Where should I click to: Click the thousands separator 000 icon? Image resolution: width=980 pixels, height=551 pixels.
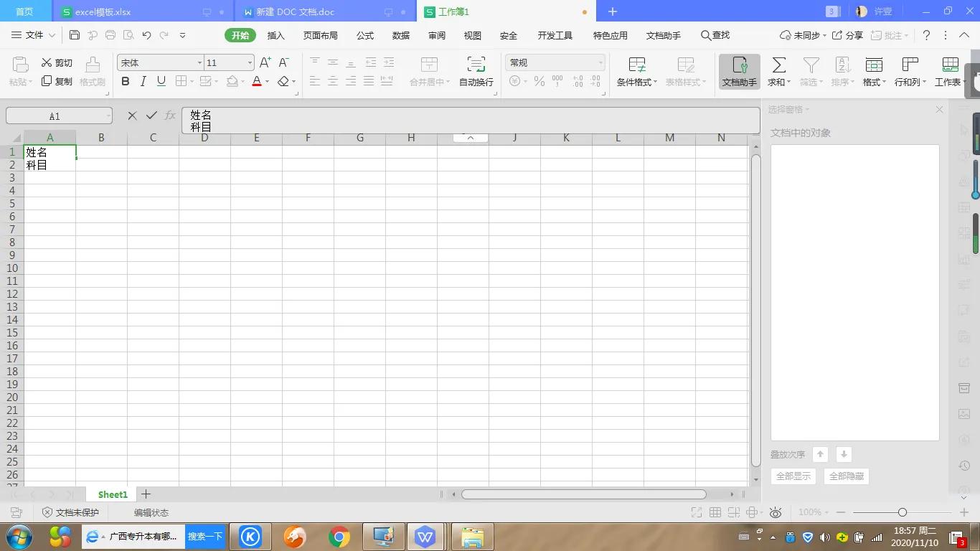pyautogui.click(x=557, y=82)
